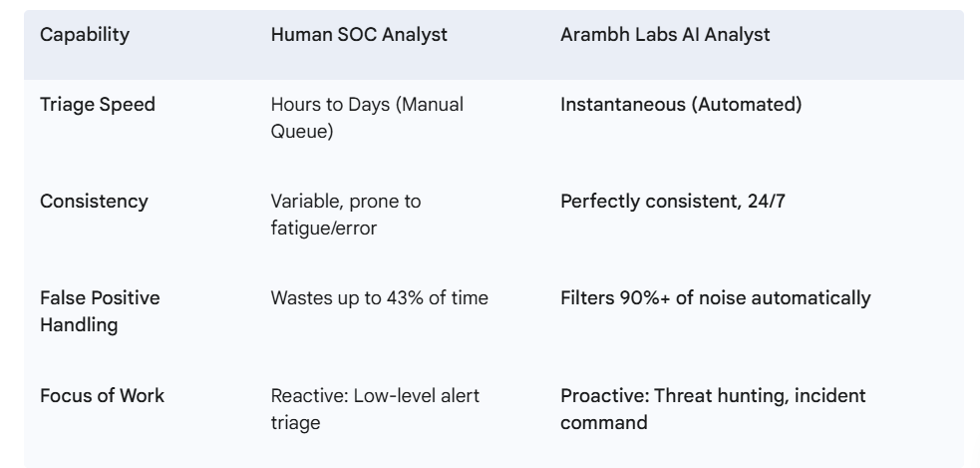980x468 pixels.
Task: Click the Reactive: Low-level alert triage cell
Action: 375,409
